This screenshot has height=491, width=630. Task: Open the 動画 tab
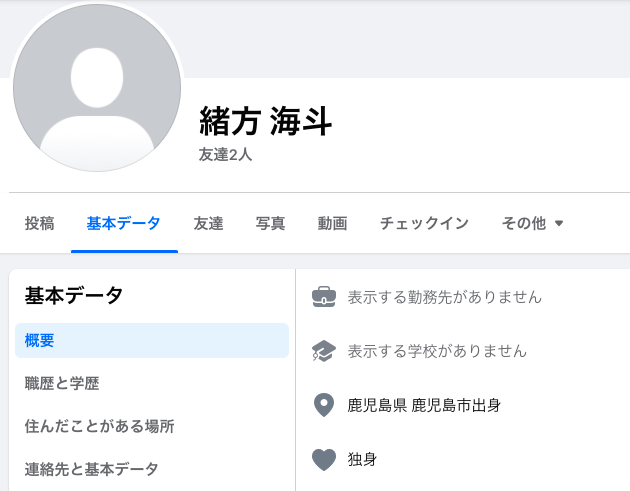(332, 223)
